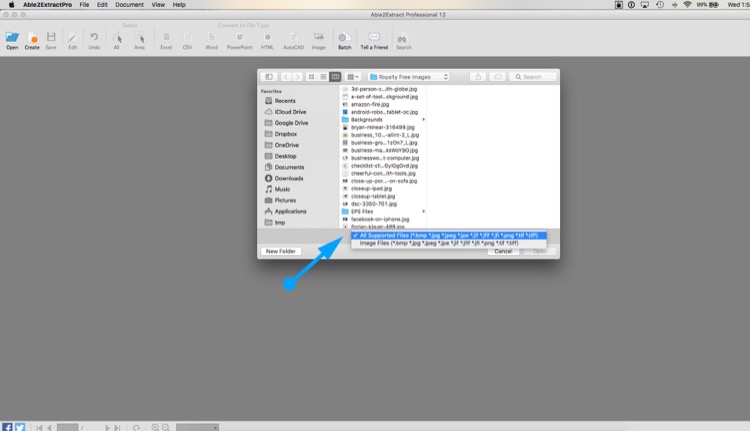750x431 pixels.
Task: Click the Save toolbar icon
Action: point(51,37)
